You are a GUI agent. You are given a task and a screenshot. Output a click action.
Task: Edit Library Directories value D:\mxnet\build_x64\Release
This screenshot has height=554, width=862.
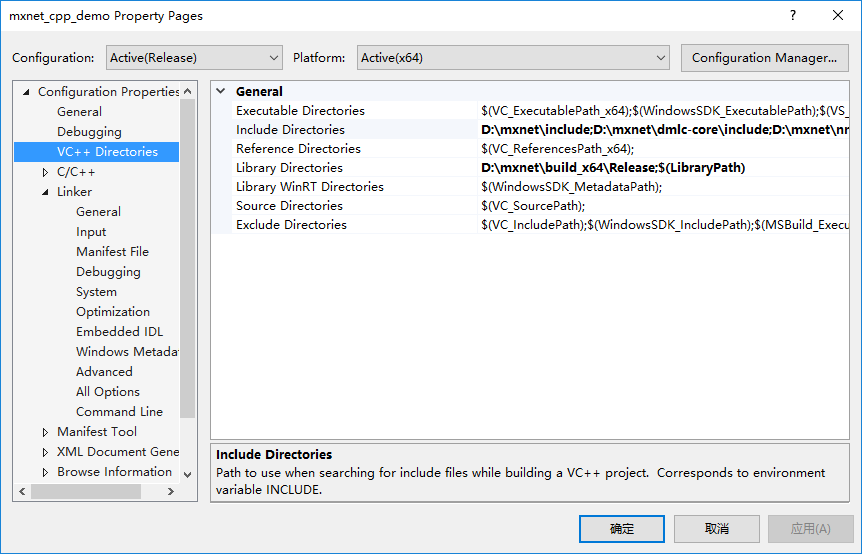[x=664, y=168]
